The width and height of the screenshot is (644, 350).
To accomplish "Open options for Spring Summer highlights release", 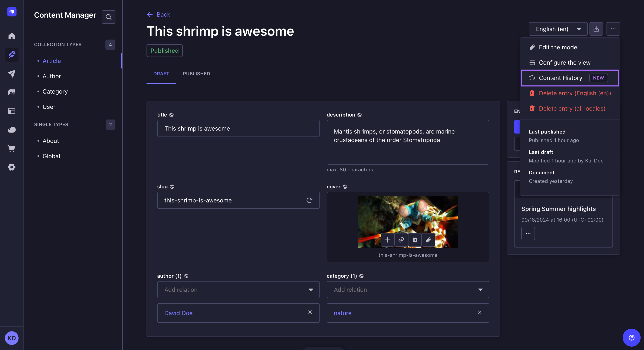I will pos(528,233).
